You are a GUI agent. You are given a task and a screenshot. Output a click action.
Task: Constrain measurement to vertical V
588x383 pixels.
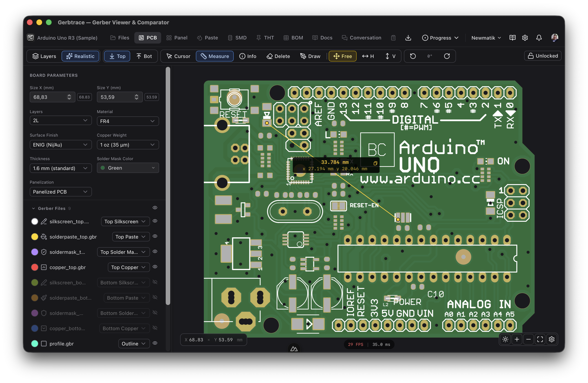[x=390, y=56]
